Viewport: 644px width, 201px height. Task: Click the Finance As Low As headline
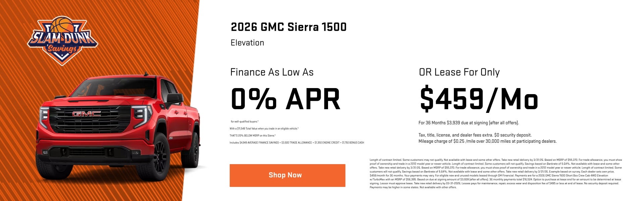[272, 72]
